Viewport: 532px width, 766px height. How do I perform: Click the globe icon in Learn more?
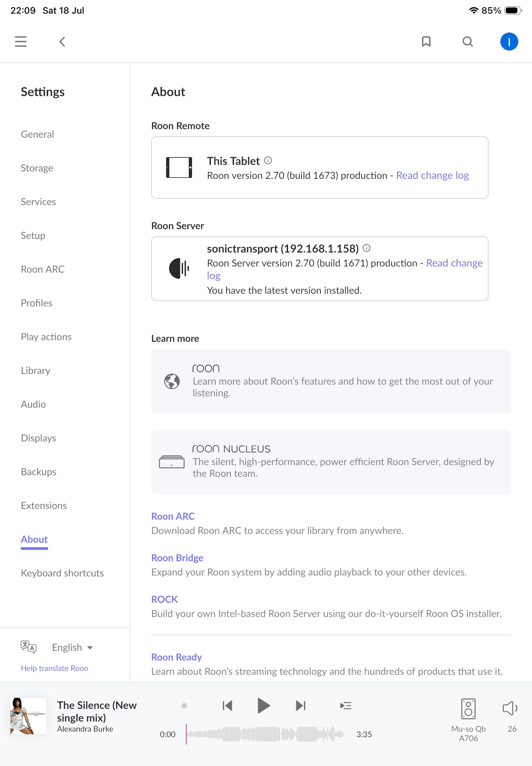pyautogui.click(x=172, y=381)
